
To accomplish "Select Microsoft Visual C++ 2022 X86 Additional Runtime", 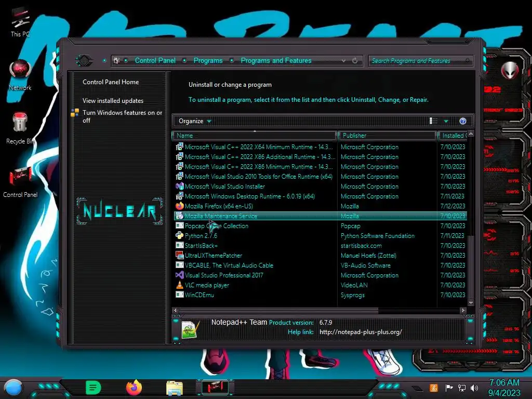I will [x=320, y=157].
